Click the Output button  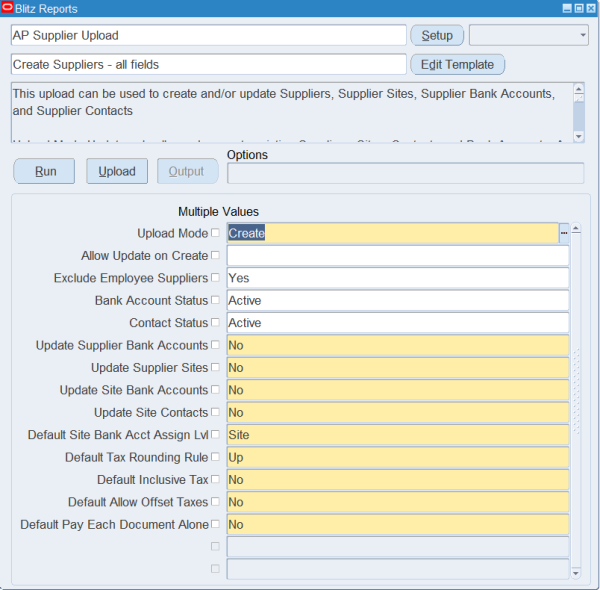tap(188, 171)
